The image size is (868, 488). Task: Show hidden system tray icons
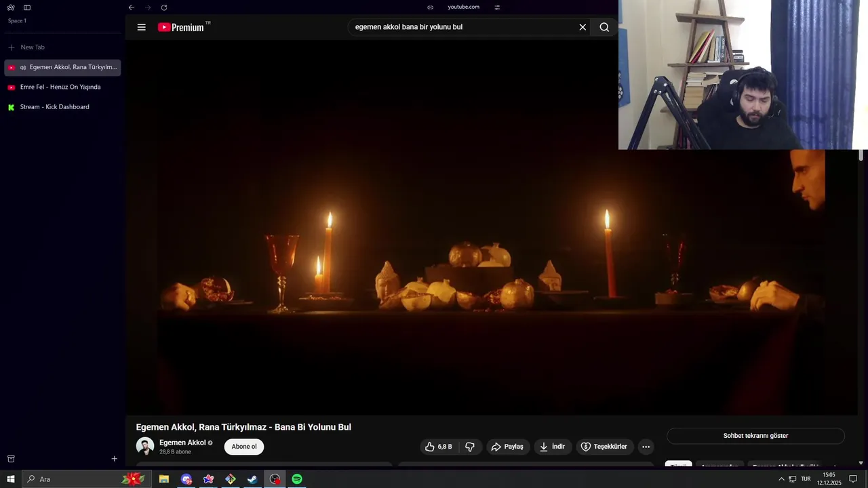point(781,479)
